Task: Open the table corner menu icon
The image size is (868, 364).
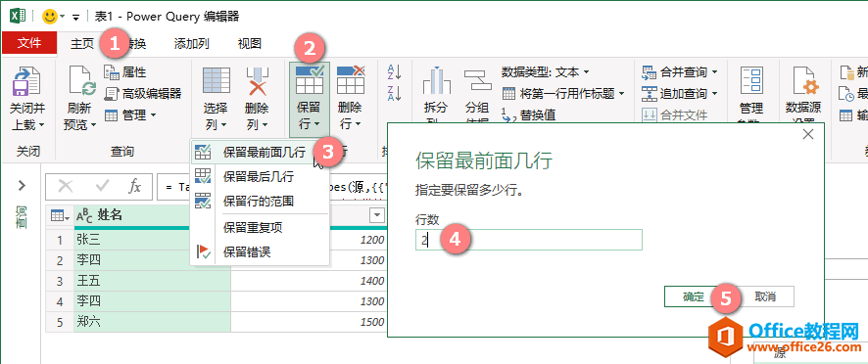Action: point(59,215)
